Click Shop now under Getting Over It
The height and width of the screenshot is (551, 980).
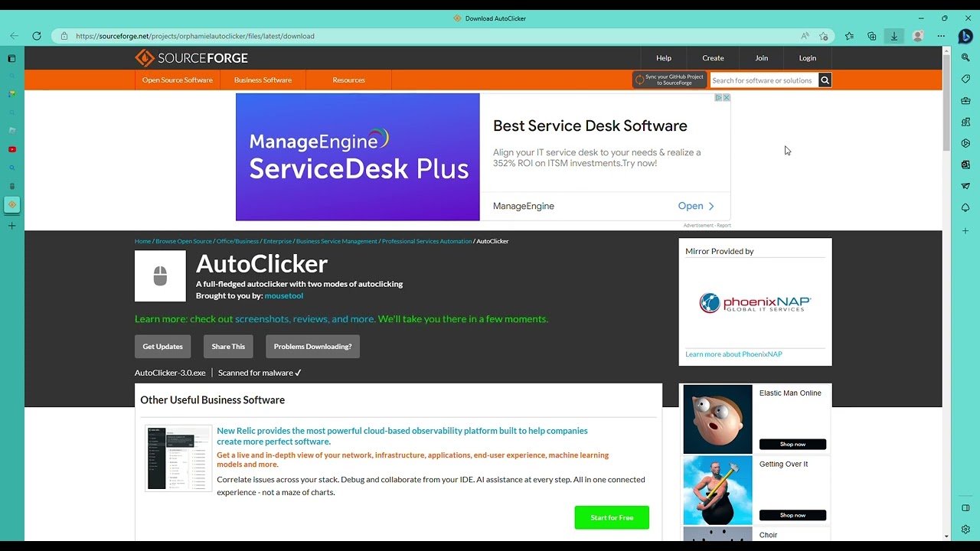click(x=792, y=515)
